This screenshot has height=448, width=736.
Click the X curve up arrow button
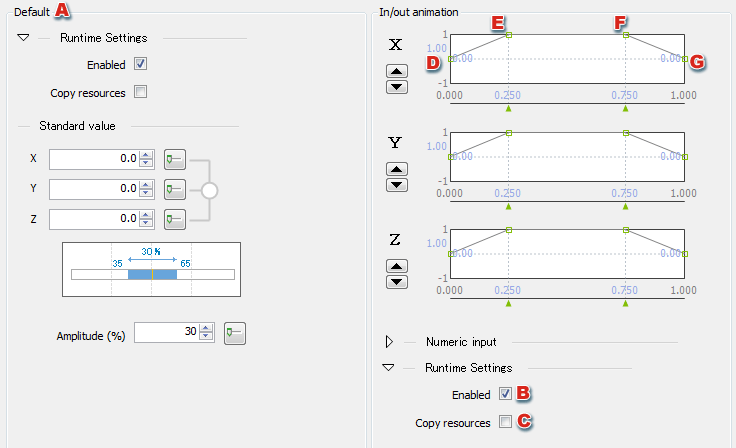click(397, 71)
